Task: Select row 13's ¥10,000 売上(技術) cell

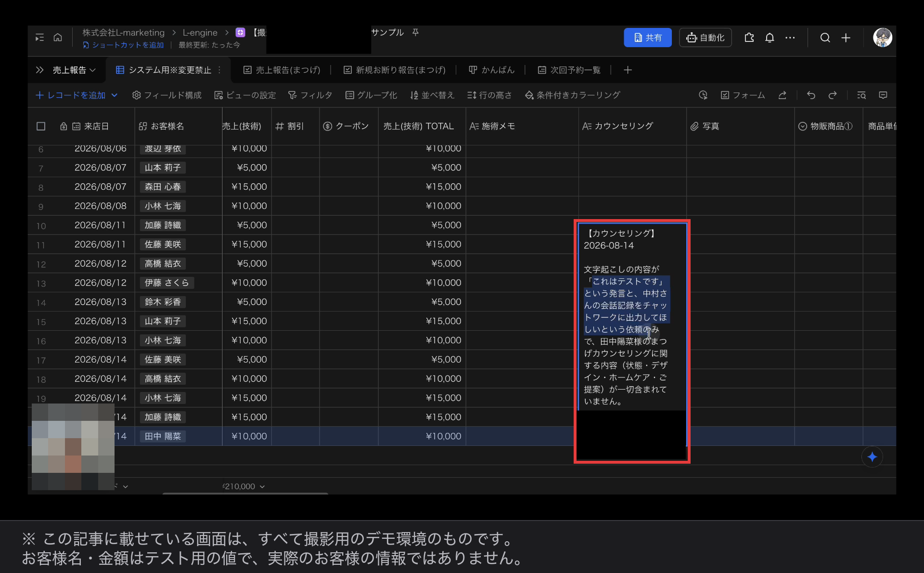Action: click(247, 283)
